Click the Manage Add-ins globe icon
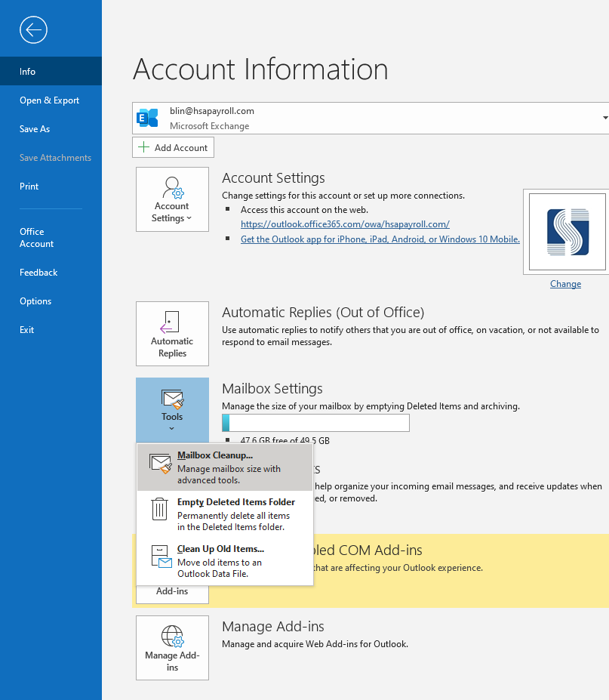 pos(173,636)
